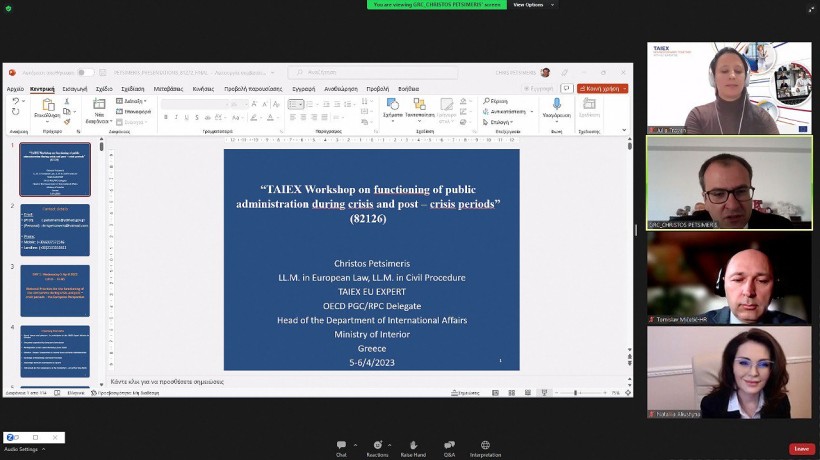Click the Arrange icon
820x460 pixels.
(419, 104)
